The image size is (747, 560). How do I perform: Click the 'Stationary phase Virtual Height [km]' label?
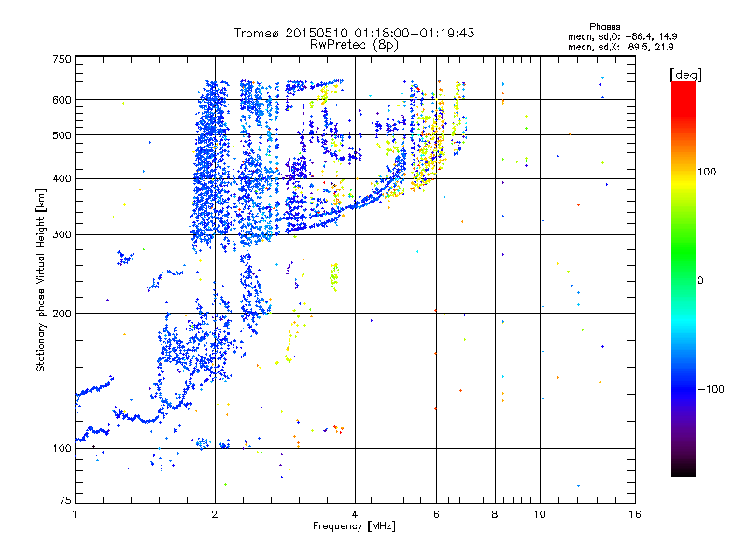41,281
